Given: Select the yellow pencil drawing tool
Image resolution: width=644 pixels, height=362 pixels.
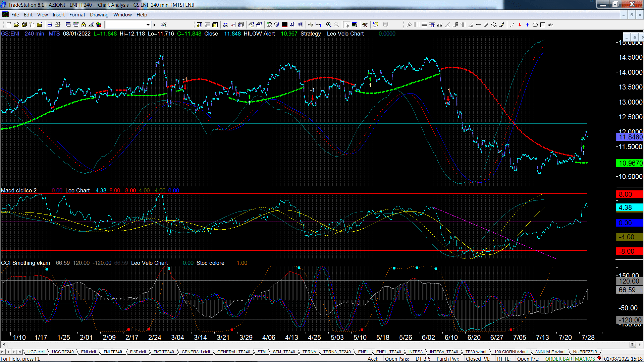Looking at the screenshot, I should tap(501, 25).
